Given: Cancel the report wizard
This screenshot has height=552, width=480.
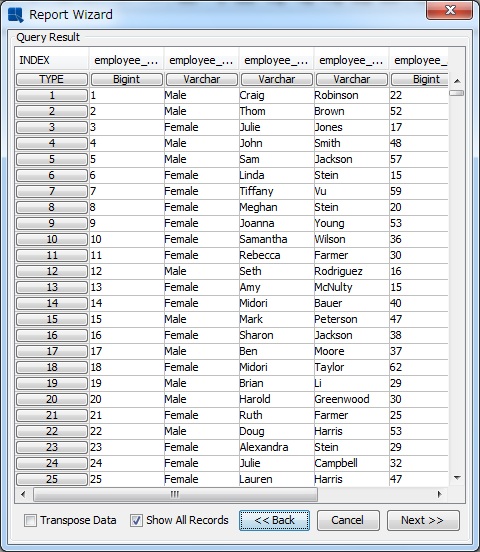Looking at the screenshot, I should [348, 520].
